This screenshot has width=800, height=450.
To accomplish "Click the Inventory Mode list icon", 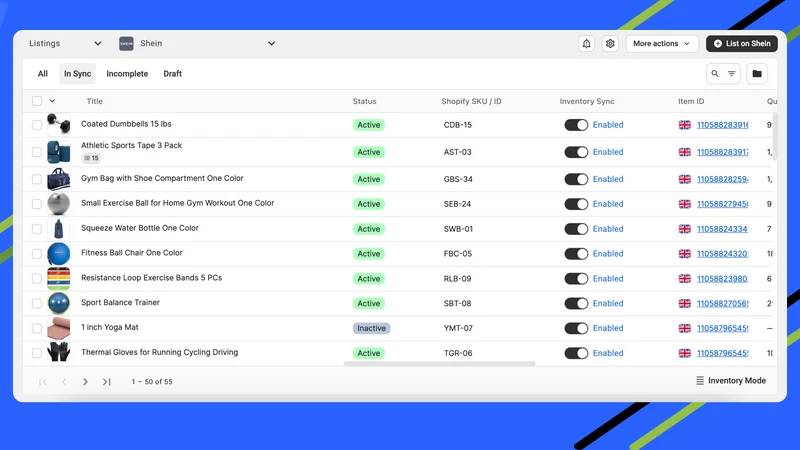I will click(x=700, y=381).
